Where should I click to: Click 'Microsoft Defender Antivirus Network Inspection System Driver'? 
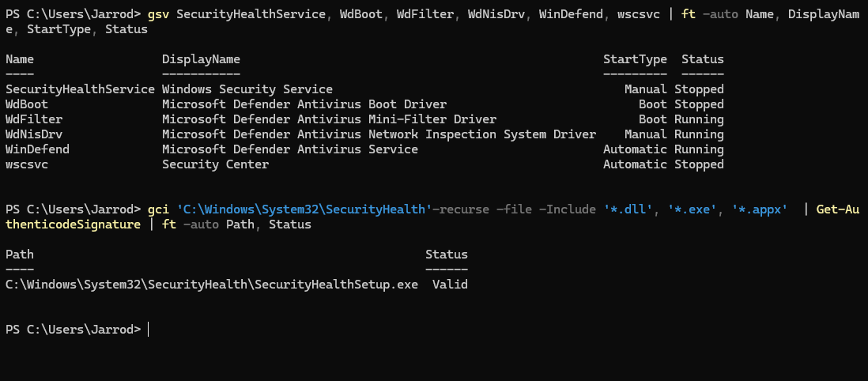(x=379, y=134)
